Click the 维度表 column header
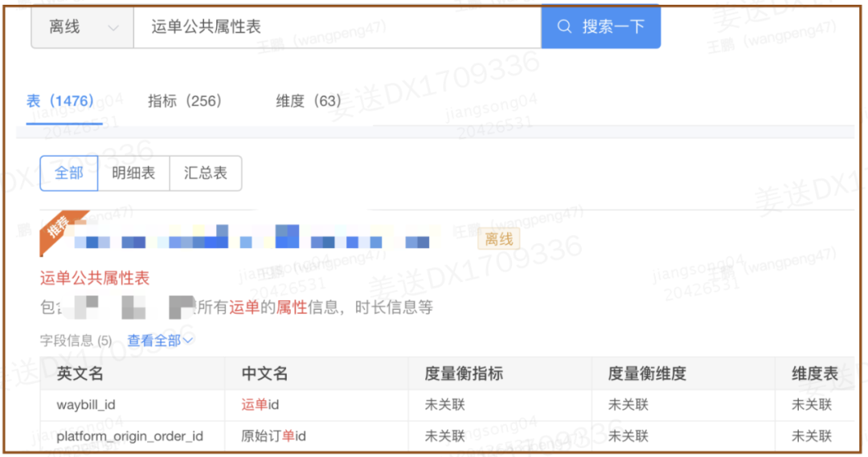 click(815, 374)
